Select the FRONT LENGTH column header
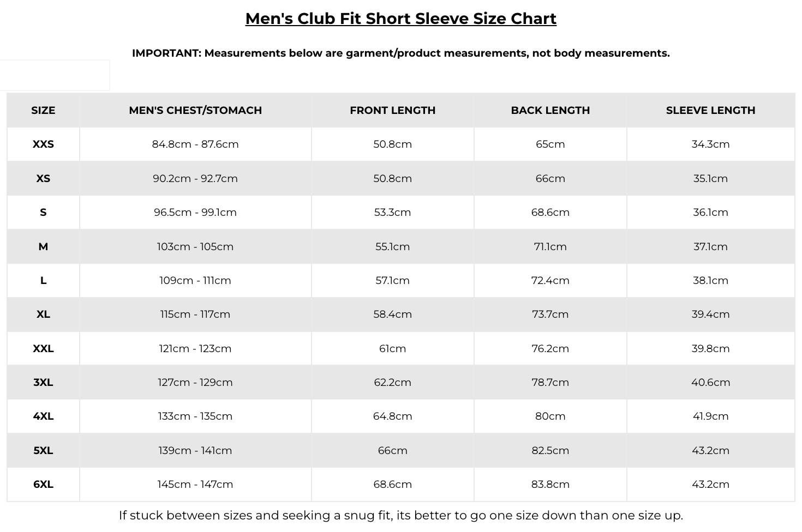 [x=393, y=110]
